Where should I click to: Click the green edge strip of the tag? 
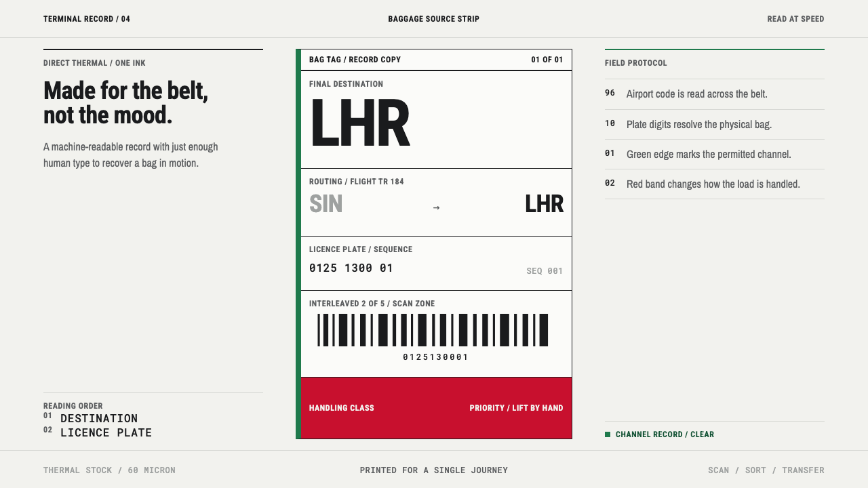tap(298, 244)
